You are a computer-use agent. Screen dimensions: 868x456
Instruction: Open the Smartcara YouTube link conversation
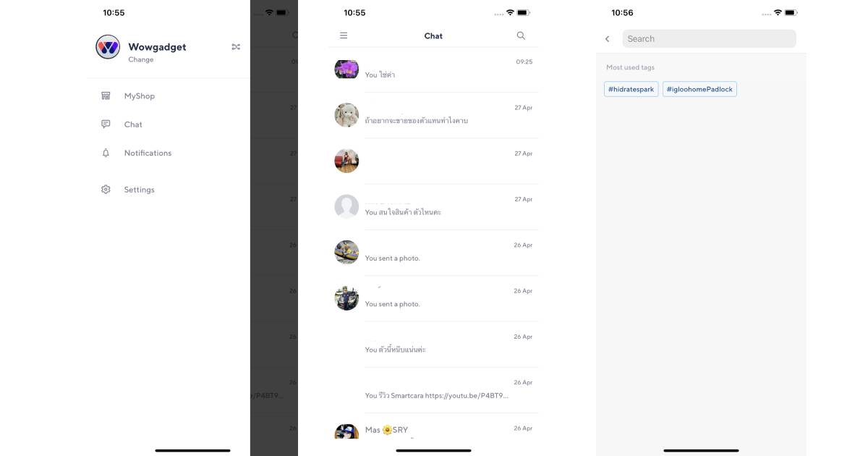(433, 390)
